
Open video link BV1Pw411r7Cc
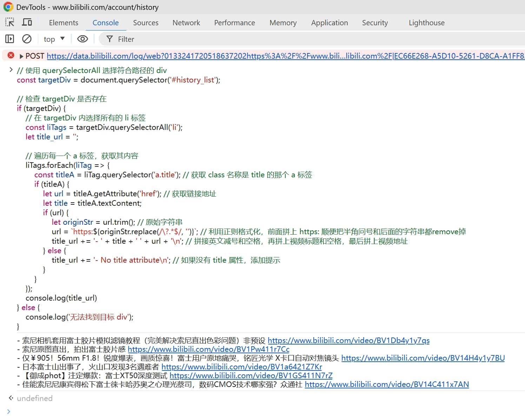[x=208, y=349]
